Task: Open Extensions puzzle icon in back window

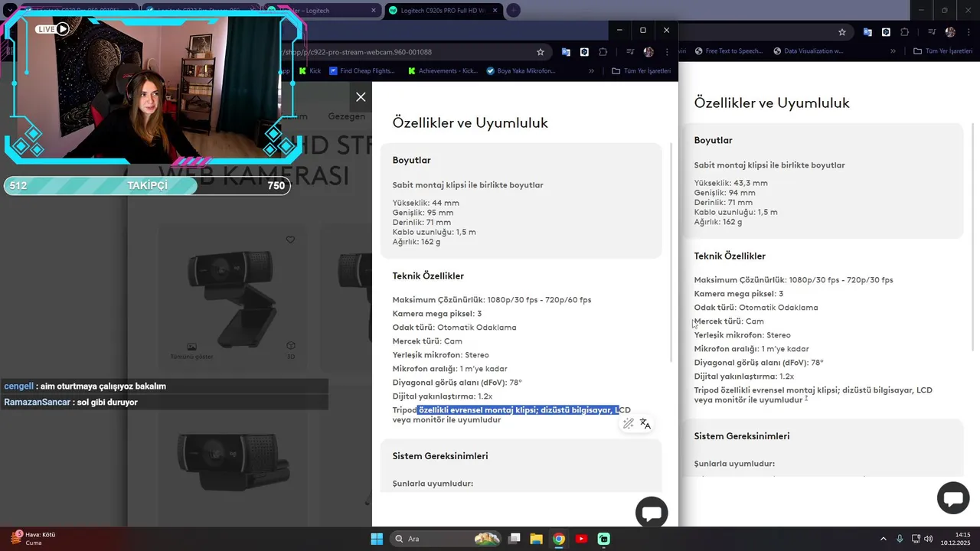Action: click(905, 32)
